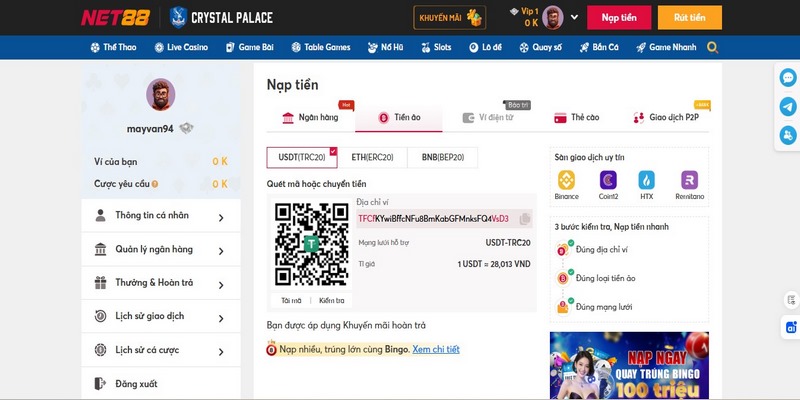The image size is (800, 400).
Task: Click the Quản lý ngân hàng bank icon
Action: click(101, 249)
